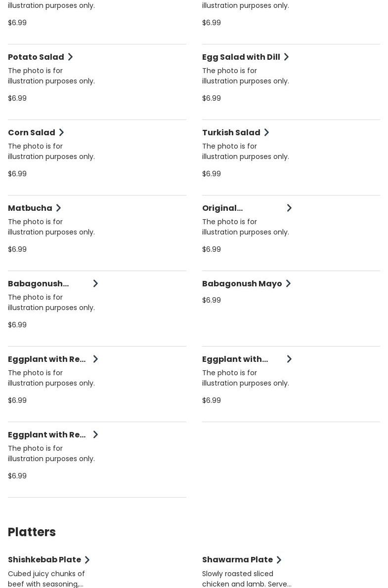Screen dimensions: 388x588
Task: Open the Egg Salad with Dill item
Action: pos(241,57)
